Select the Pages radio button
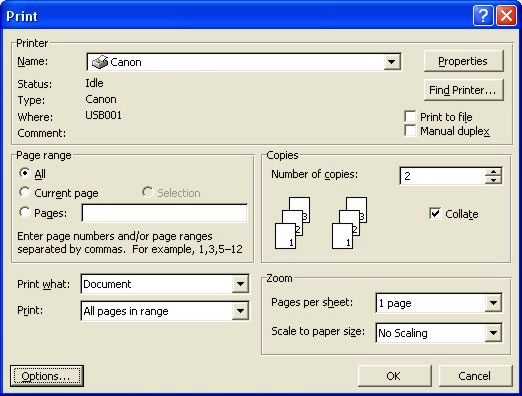522x396 pixels. [x=24, y=212]
